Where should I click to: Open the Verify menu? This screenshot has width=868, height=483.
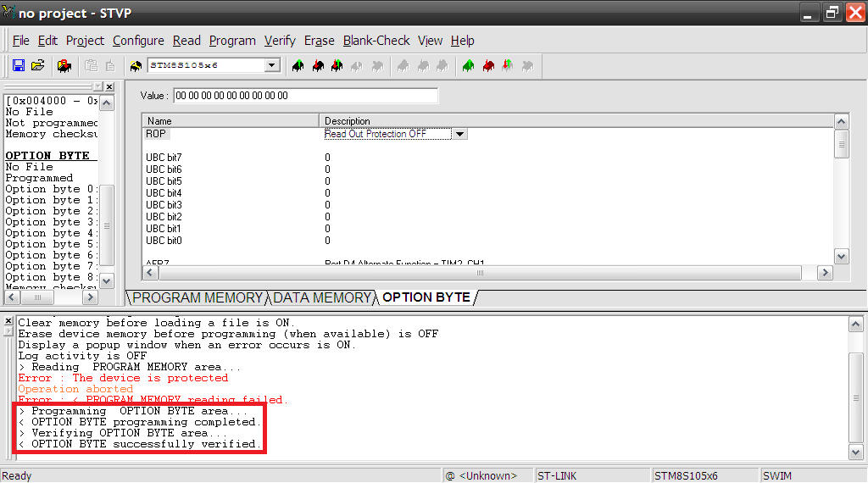click(x=280, y=41)
